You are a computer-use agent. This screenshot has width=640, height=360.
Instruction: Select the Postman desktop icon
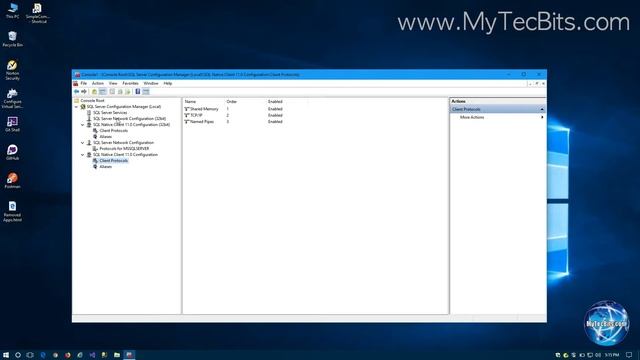(12, 180)
